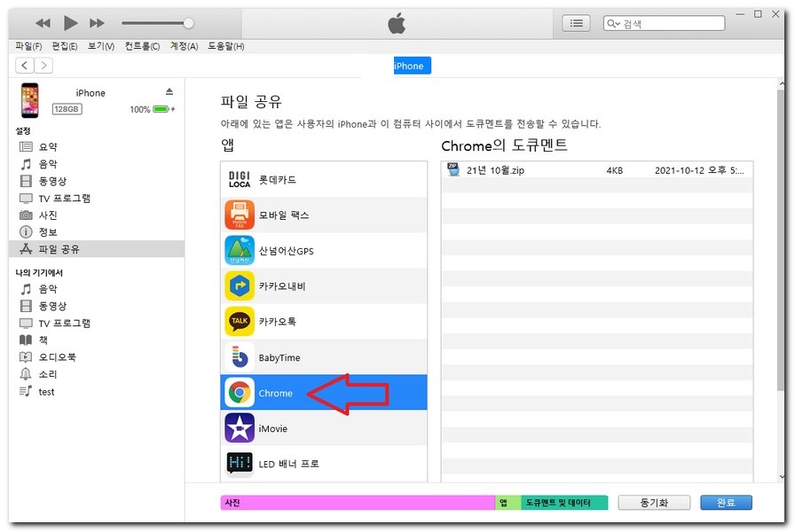Click the 산넘어산GPS app icon
Screen dimensions: 795x532
(240, 251)
